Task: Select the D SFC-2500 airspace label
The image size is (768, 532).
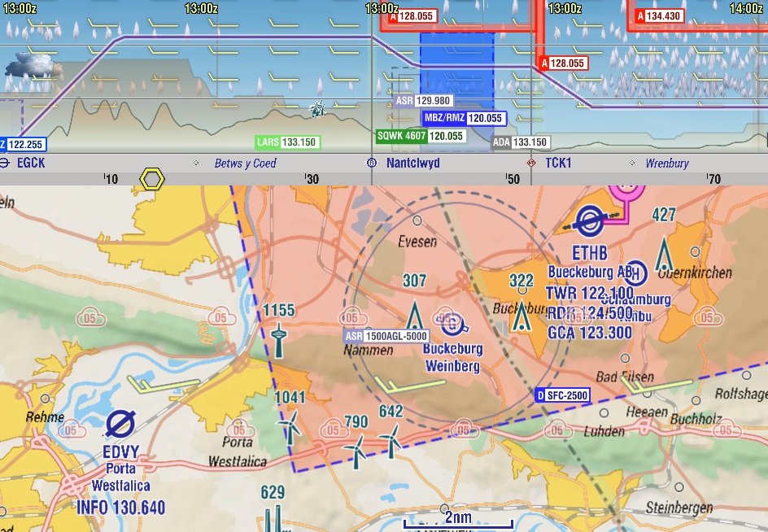Action: coord(561,395)
